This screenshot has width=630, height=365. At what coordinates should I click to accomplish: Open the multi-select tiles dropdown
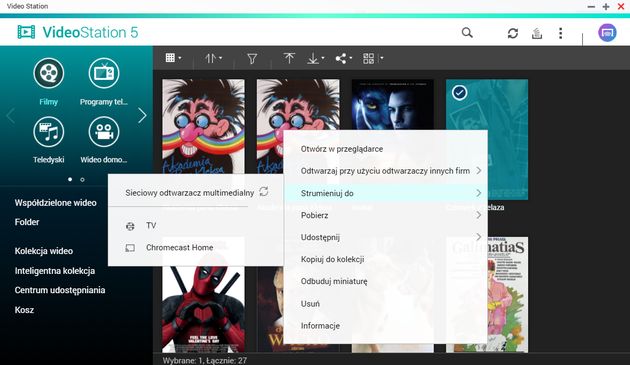coord(373,59)
